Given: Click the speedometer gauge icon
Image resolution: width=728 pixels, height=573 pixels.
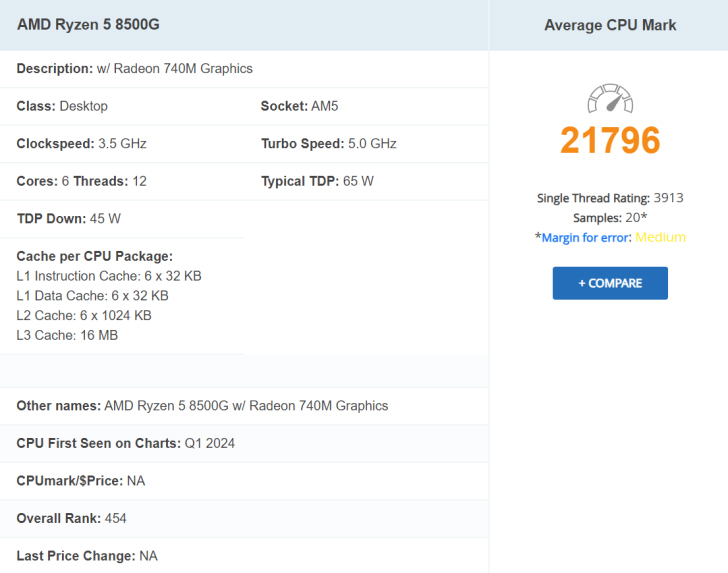Looking at the screenshot, I should 610,98.
